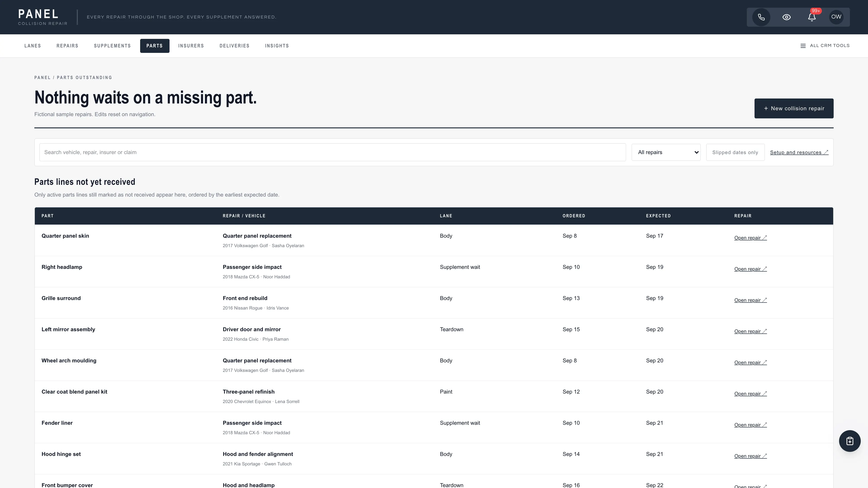Click the Lane column header

446,216
